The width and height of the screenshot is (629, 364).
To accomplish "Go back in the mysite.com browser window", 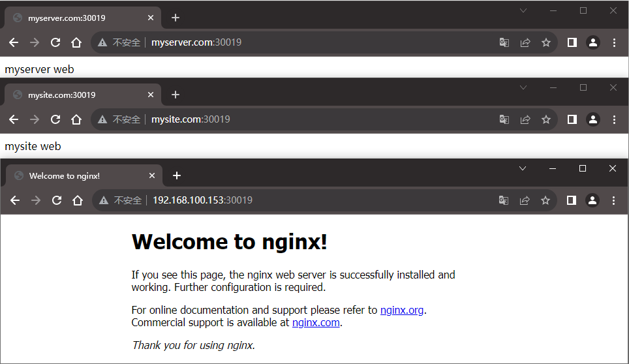I will pos(14,119).
